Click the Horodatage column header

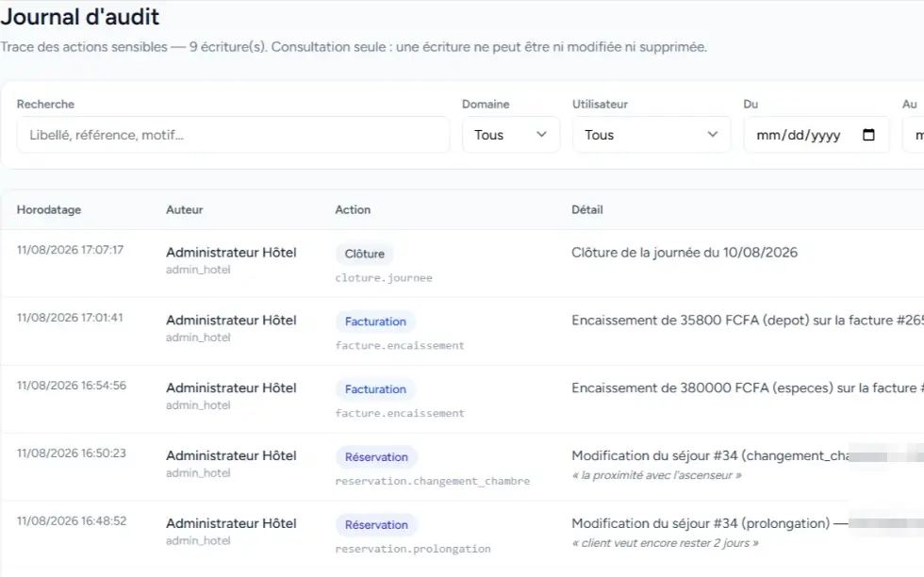point(49,210)
